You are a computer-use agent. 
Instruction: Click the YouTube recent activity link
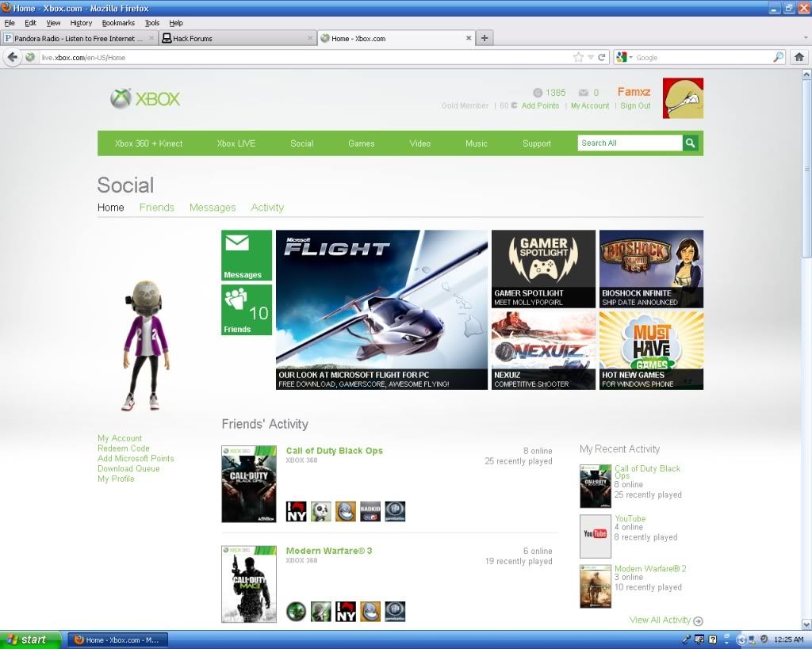pyautogui.click(x=630, y=518)
